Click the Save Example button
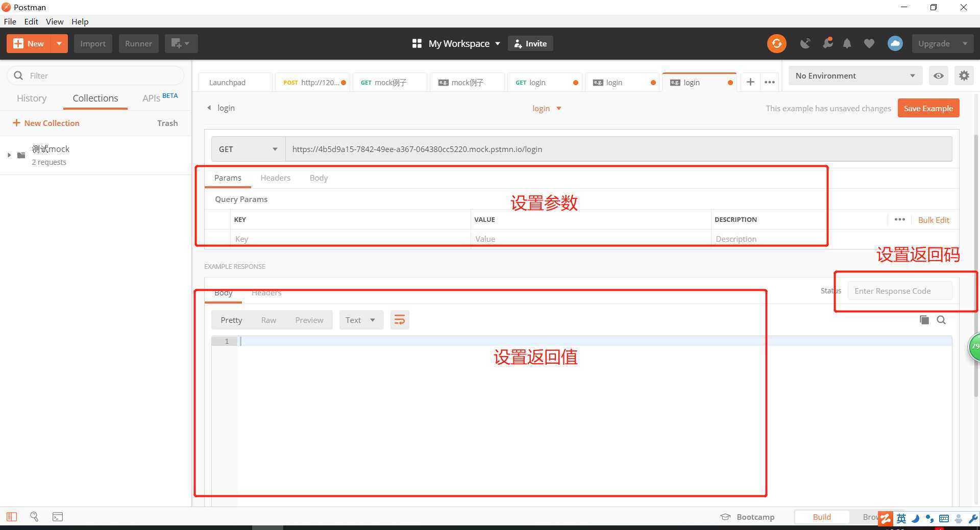This screenshot has height=530, width=980. pyautogui.click(x=928, y=108)
